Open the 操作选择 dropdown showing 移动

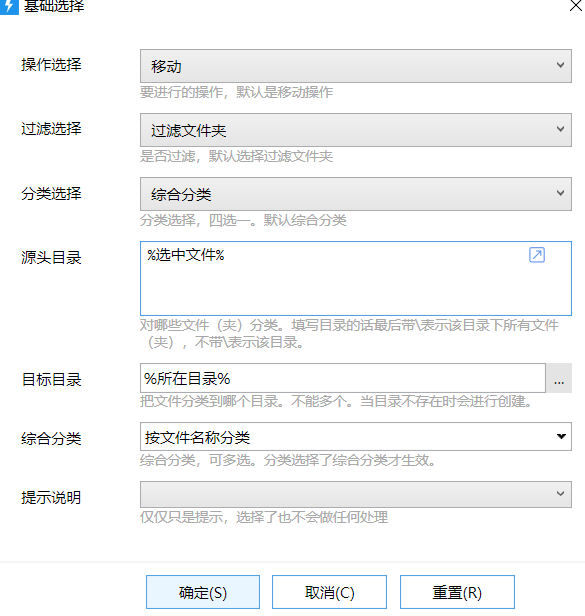pos(356,66)
